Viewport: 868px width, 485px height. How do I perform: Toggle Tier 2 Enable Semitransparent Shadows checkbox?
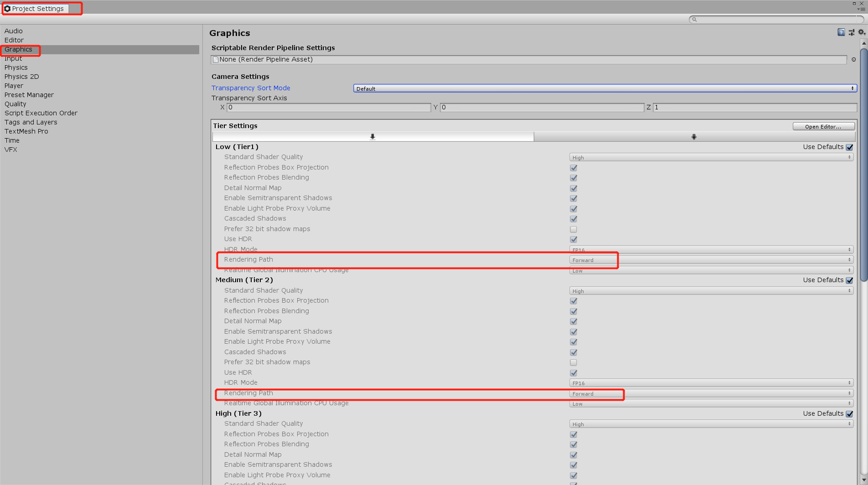coord(573,332)
